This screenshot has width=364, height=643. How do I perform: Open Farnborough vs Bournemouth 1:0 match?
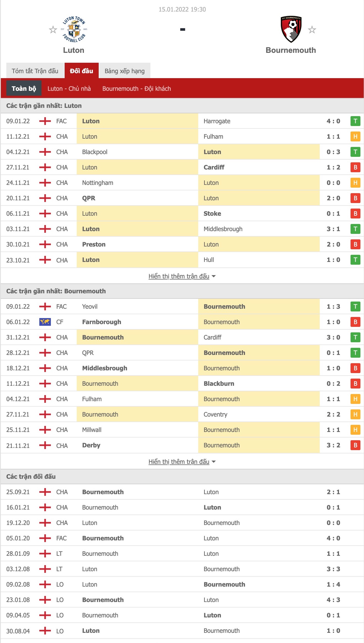182,322
